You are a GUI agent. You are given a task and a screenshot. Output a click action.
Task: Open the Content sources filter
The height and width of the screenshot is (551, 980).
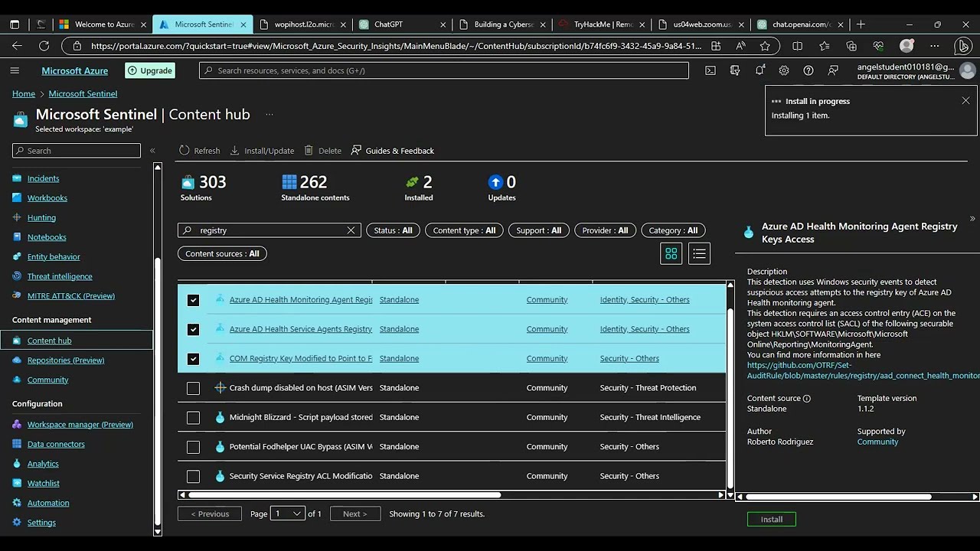(x=222, y=253)
